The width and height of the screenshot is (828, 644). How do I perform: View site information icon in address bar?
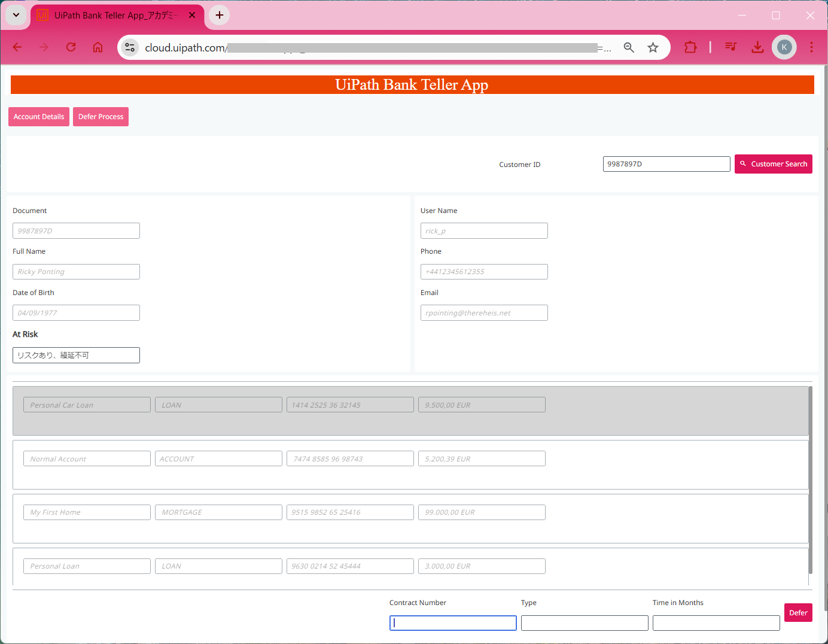point(130,47)
